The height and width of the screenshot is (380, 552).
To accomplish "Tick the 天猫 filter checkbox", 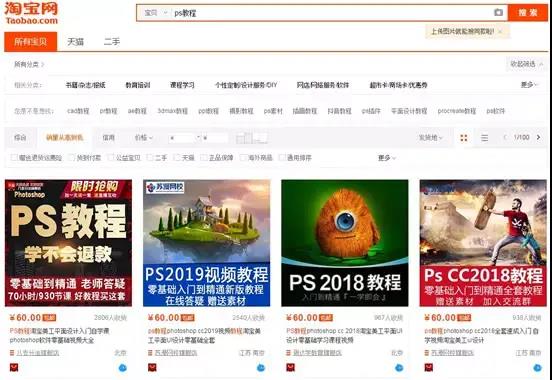I will tap(177, 158).
